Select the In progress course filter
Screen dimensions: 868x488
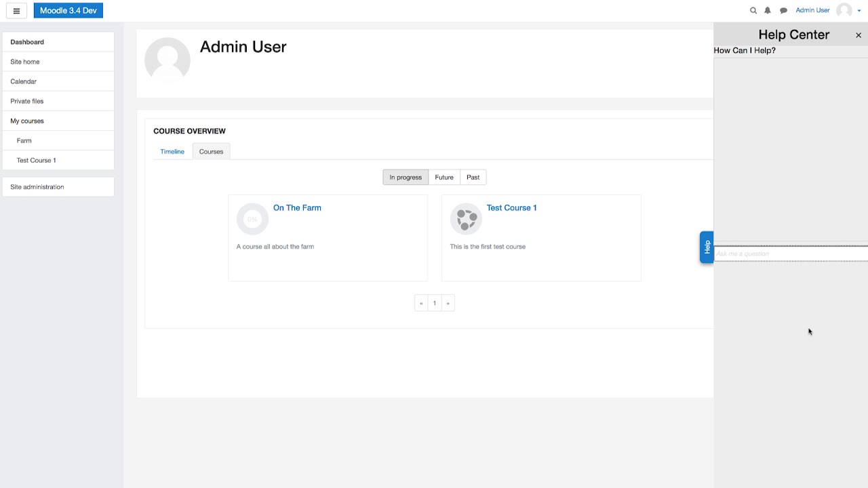click(x=405, y=177)
